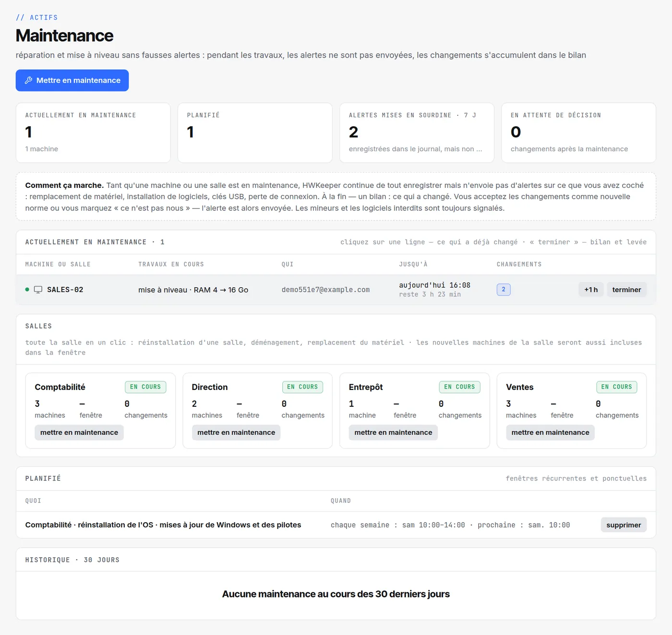The image size is (672, 635).
Task: Click the EN COURS badge on Entrepôt card
Action: tap(459, 387)
